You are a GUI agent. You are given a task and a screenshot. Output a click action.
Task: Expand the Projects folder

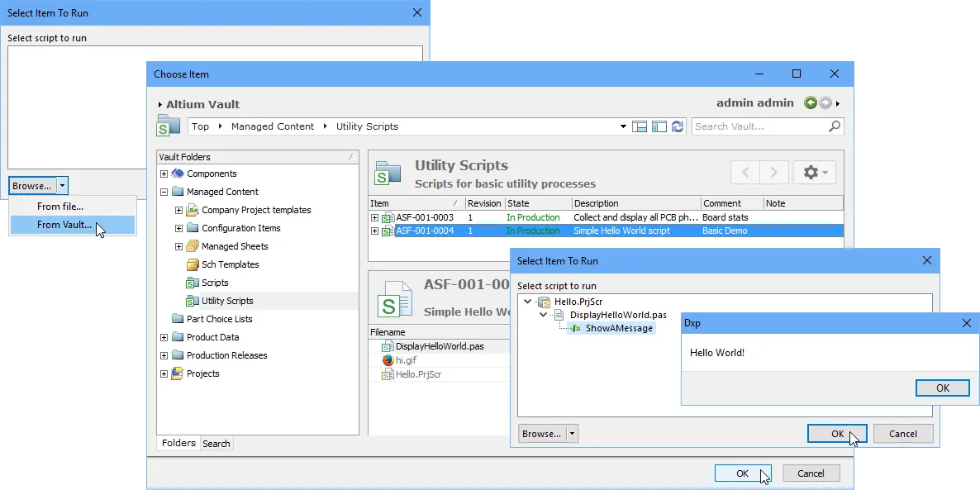tap(164, 373)
